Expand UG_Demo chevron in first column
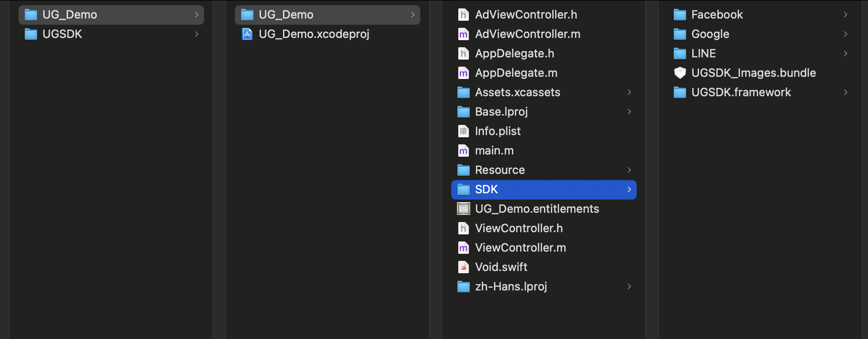Screen dimensions: 868x339 tap(196, 15)
